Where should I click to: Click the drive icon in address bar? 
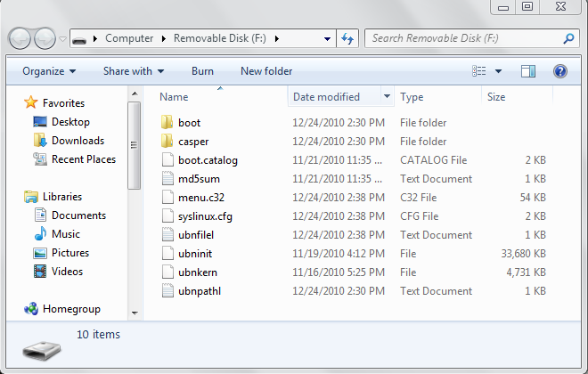pyautogui.click(x=79, y=38)
